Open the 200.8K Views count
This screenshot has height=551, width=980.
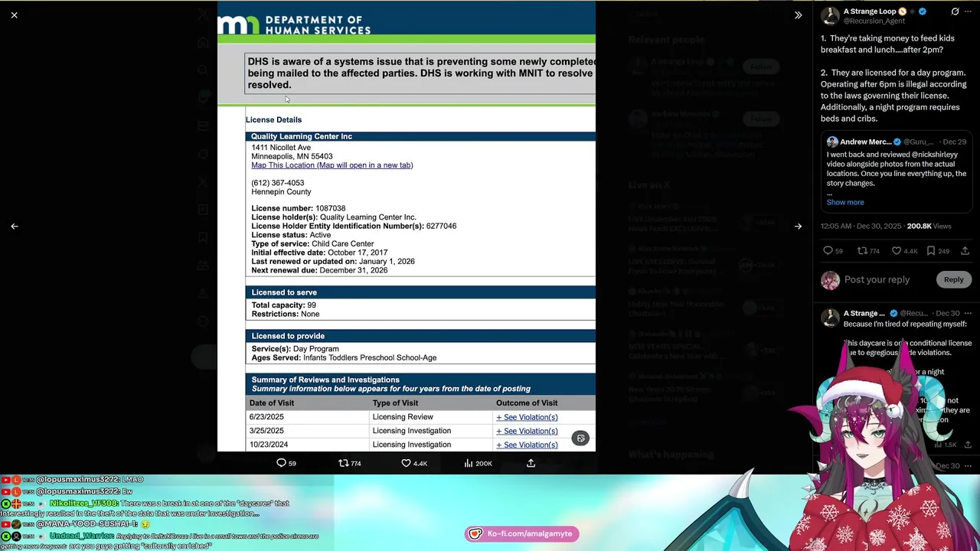tap(929, 227)
